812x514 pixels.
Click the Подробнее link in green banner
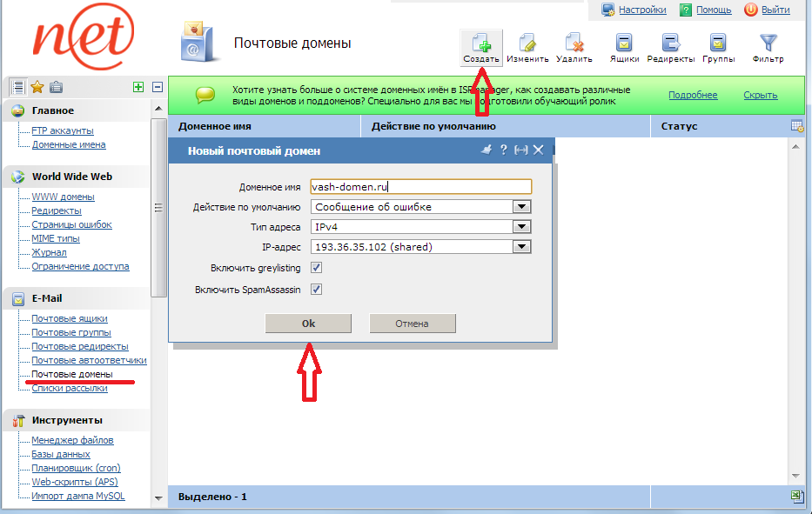point(693,96)
